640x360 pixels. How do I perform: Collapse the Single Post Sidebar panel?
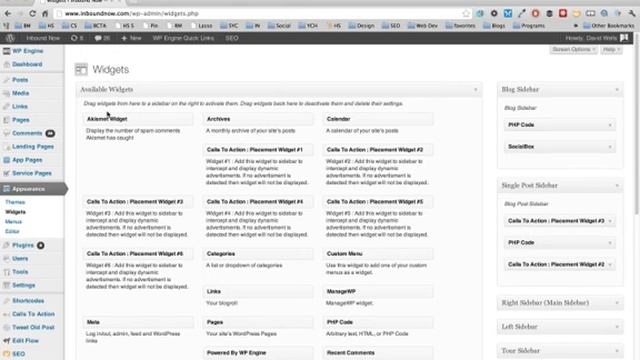pyautogui.click(x=617, y=186)
